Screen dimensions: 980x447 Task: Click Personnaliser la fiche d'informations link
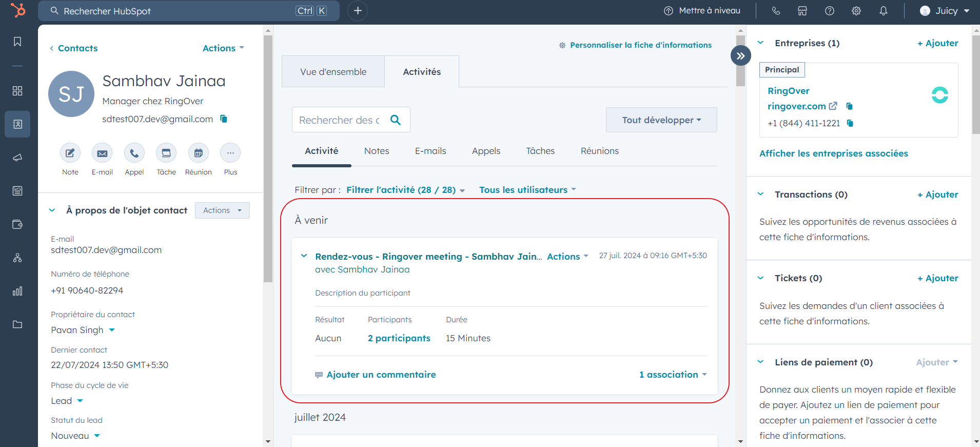[x=635, y=45]
